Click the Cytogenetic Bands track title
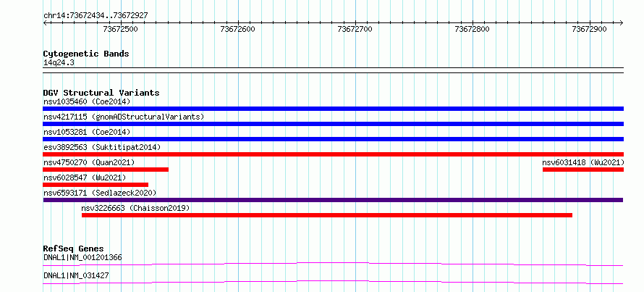Image resolution: width=644 pixels, height=292 pixels. pos(86,54)
